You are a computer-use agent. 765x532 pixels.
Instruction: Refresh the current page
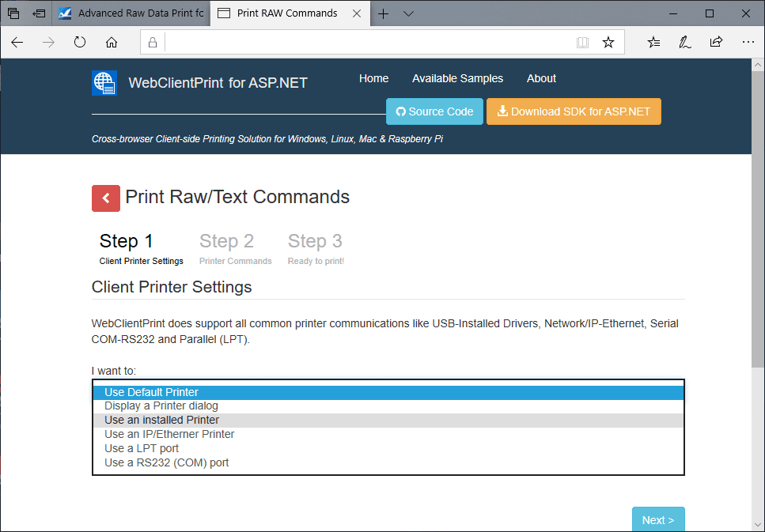click(x=80, y=43)
